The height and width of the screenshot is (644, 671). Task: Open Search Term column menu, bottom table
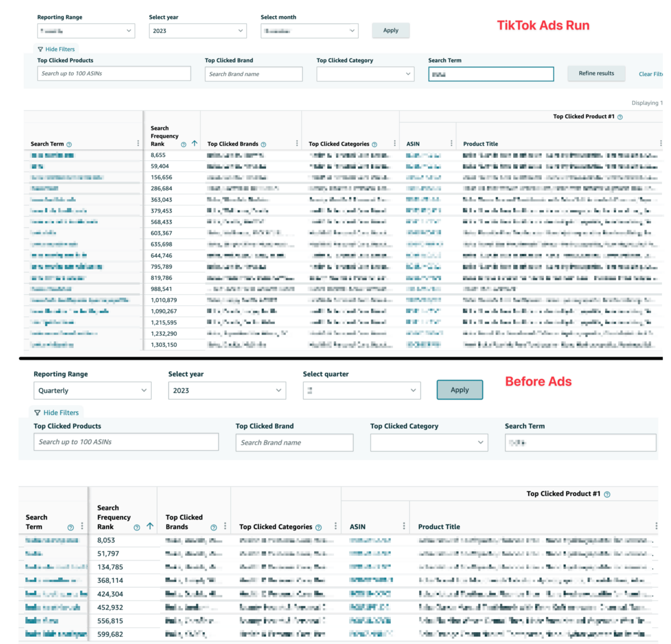(x=82, y=526)
